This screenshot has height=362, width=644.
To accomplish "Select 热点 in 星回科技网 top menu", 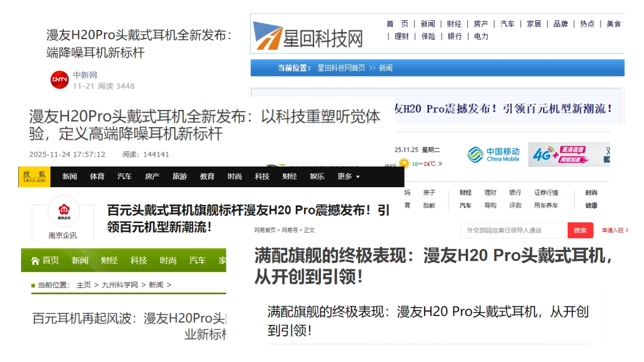I will (x=587, y=24).
